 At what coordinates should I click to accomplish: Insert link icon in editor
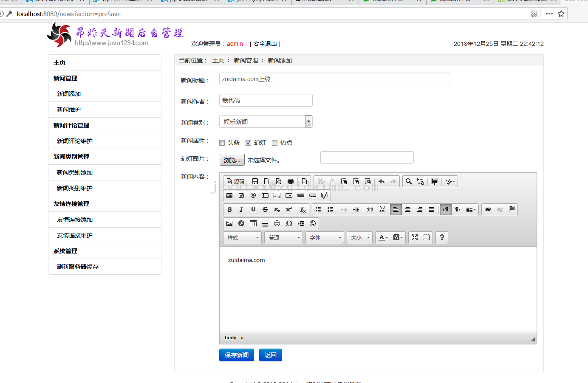point(488,209)
